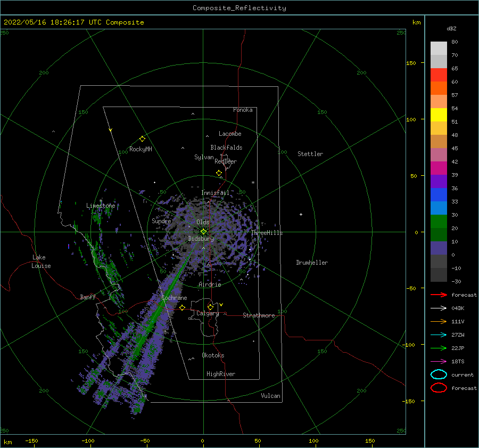Click the white plus marker north of Drumheller
The width and height of the screenshot is (479, 448).
coord(301,214)
